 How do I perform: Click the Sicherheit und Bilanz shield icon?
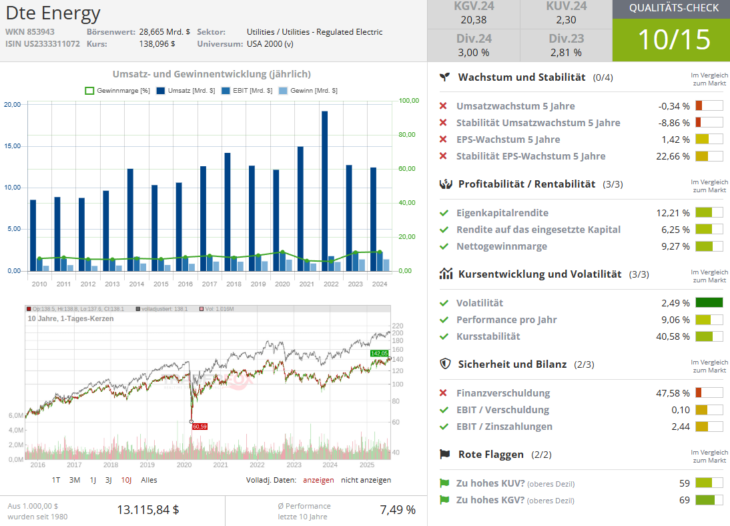tap(445, 364)
